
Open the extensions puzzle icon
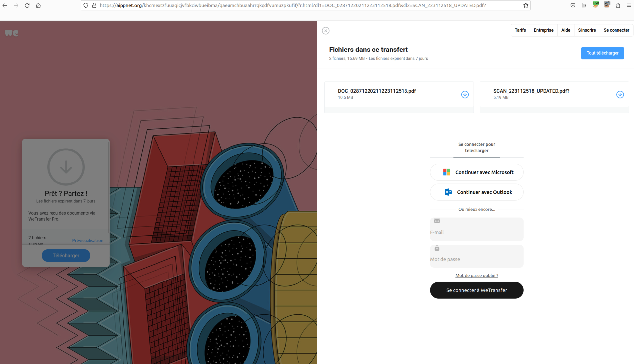coord(617,5)
